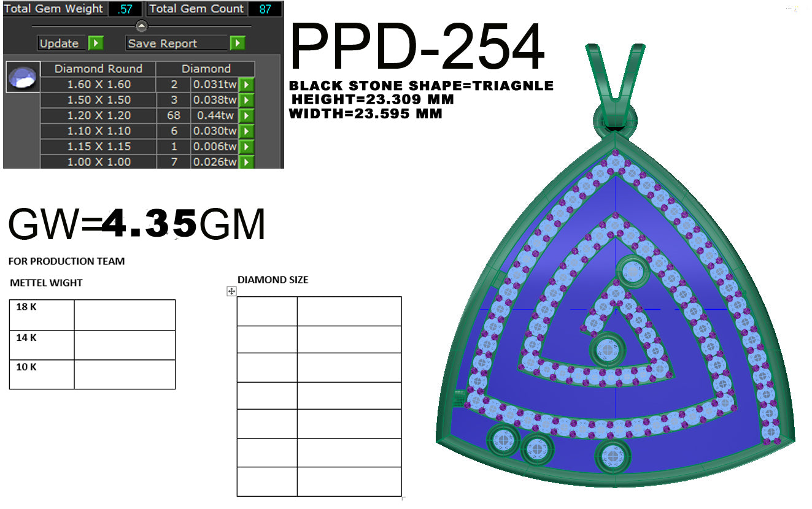Click green arrow next to Save Report
The image size is (812, 509).
pyautogui.click(x=238, y=44)
